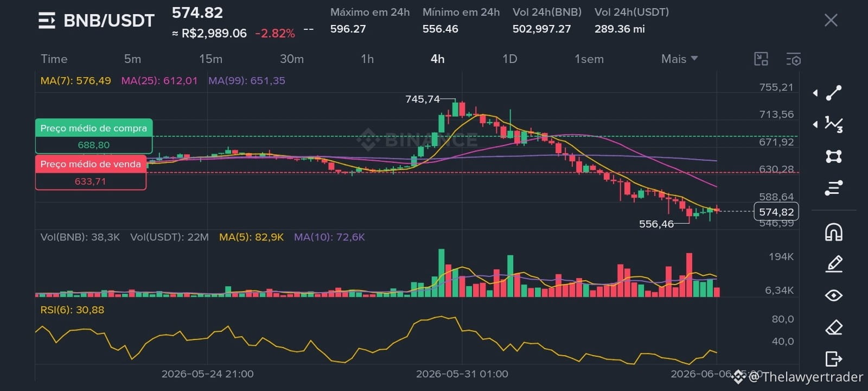Open the chart layout grid icon
Viewport: 868px width, 391px height.
click(x=762, y=59)
